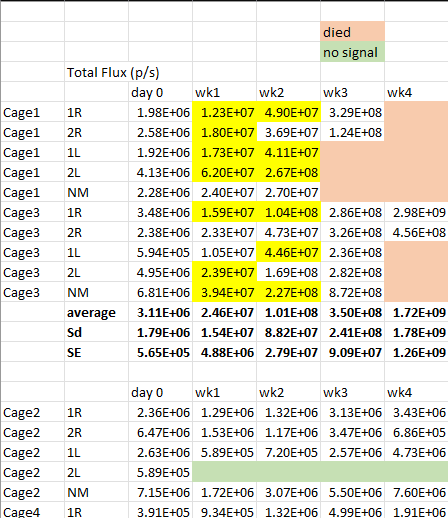
Task: Click cell containing 2.36E+08
Action: click(x=352, y=252)
